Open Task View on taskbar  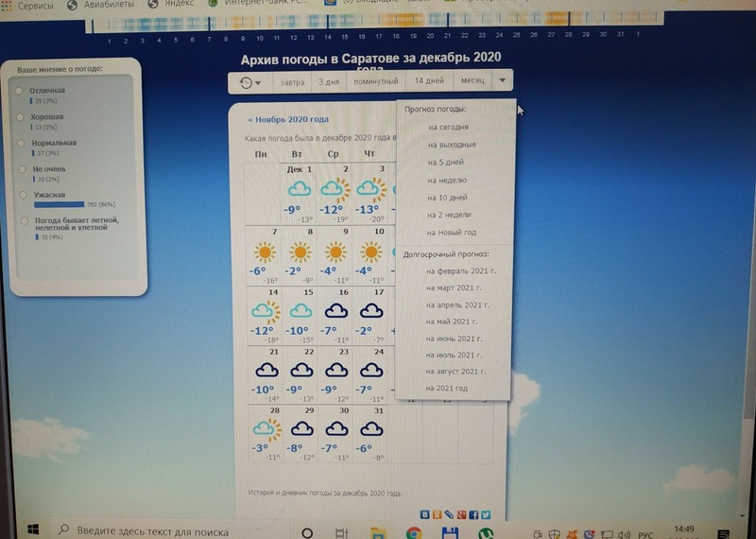[x=341, y=532]
